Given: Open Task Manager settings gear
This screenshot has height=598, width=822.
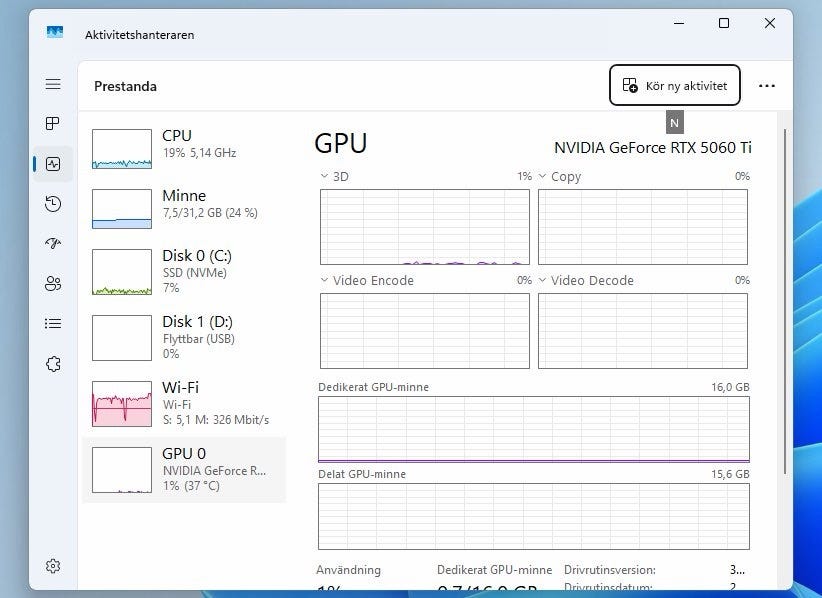Looking at the screenshot, I should [x=53, y=566].
